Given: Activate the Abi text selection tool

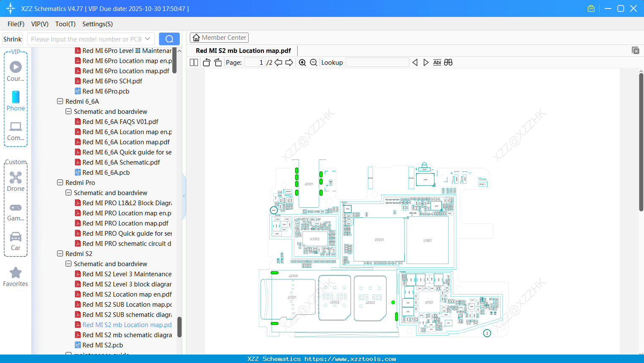Looking at the screenshot, I should click(x=437, y=62).
